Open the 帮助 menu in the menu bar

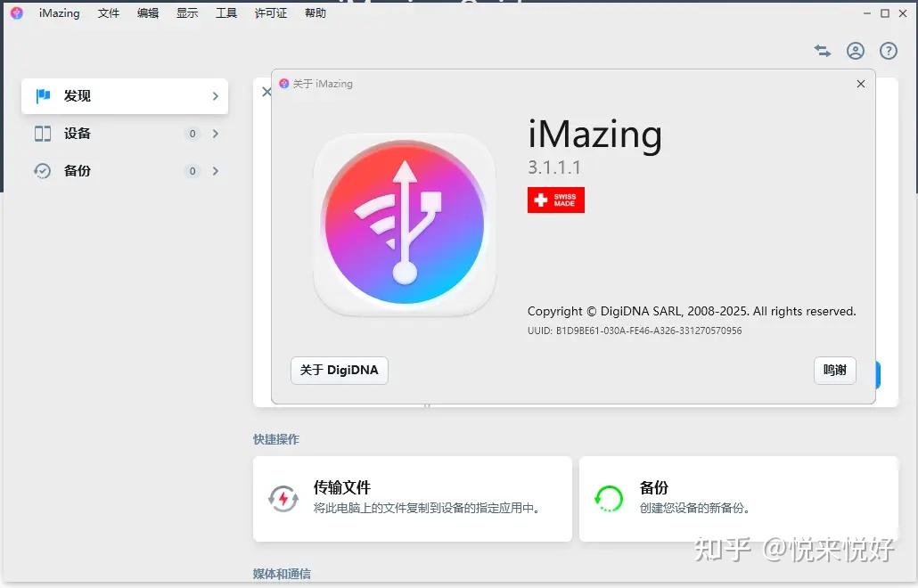(314, 12)
